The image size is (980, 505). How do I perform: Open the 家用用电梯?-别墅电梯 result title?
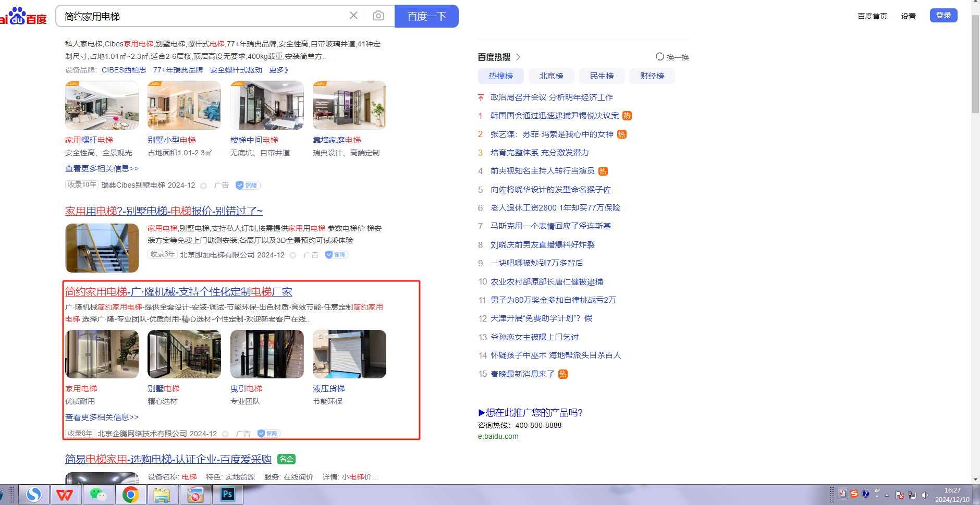click(x=164, y=211)
